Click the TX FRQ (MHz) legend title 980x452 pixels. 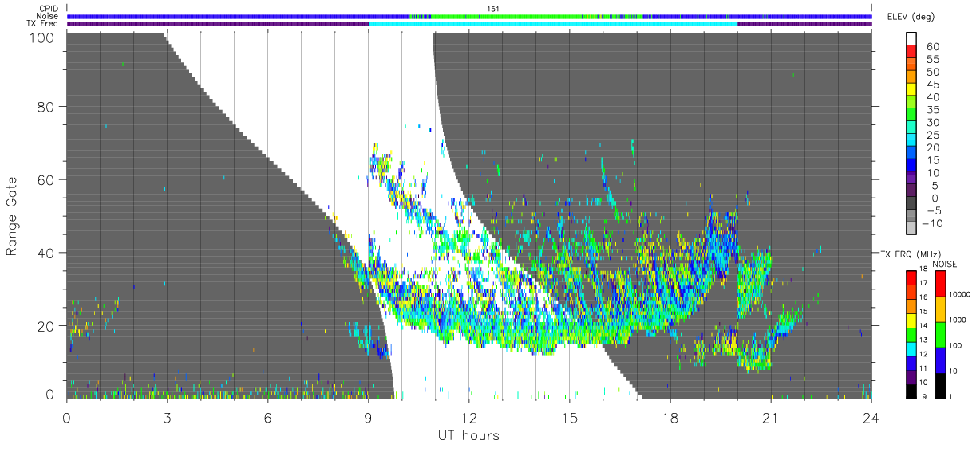911,254
